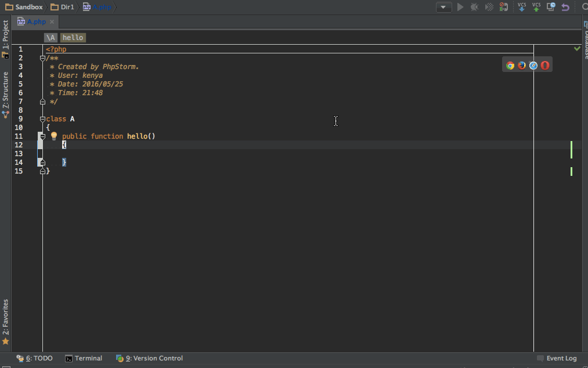Collapse class A fold on line 9
The height and width of the screenshot is (368, 588).
[x=42, y=119]
